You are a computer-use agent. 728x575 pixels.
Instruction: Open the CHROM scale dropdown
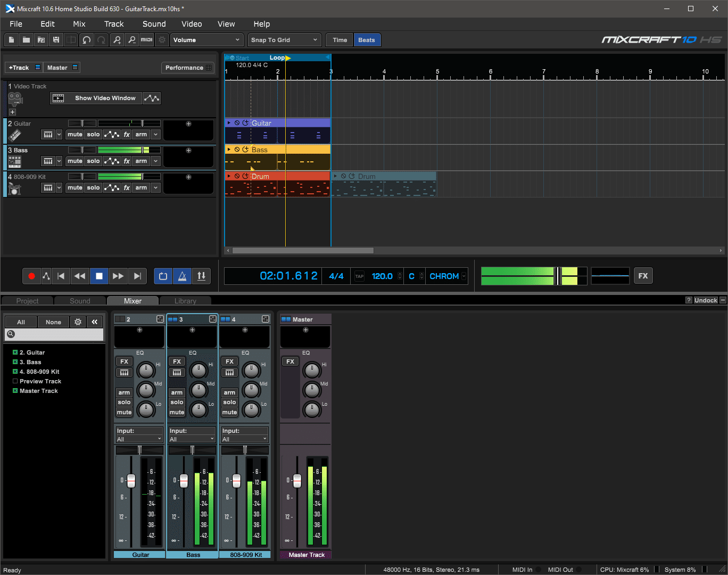point(447,276)
